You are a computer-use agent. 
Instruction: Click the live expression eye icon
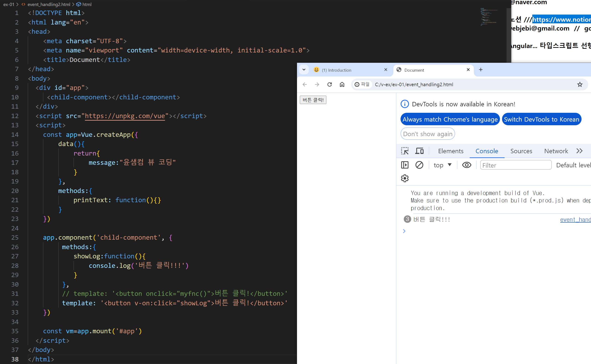[467, 165]
